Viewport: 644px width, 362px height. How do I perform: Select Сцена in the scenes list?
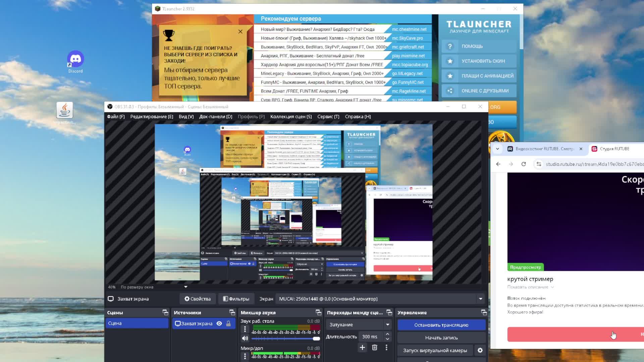tap(137, 323)
